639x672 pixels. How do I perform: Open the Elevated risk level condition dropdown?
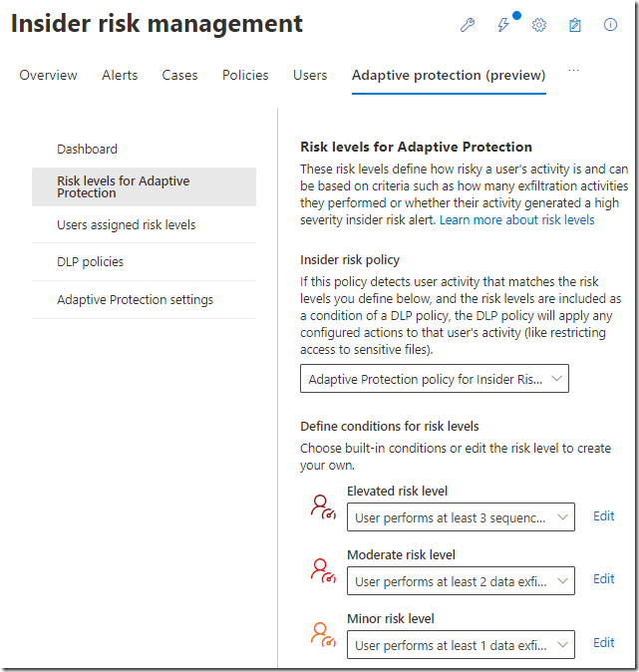coord(461,517)
